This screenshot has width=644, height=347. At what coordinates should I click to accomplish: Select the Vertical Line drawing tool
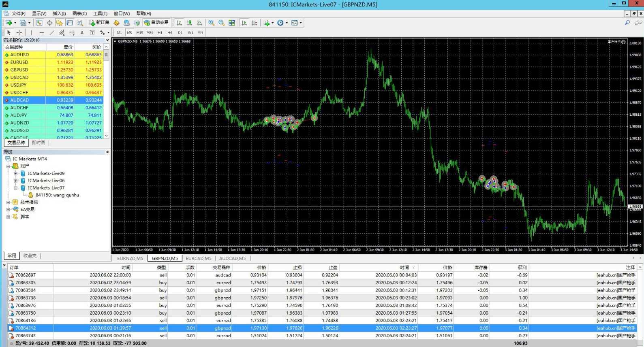tap(31, 32)
